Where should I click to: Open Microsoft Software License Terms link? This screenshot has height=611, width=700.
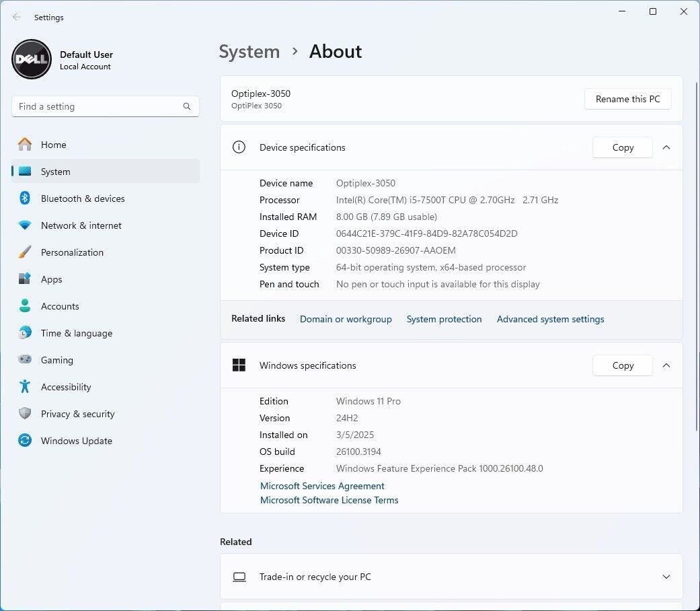tap(329, 500)
